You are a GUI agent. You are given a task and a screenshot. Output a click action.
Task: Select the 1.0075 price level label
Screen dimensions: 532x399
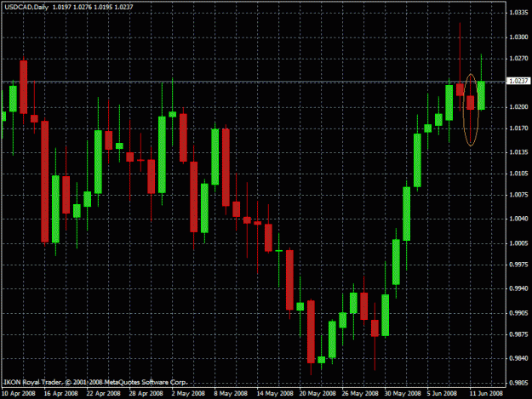pos(518,195)
